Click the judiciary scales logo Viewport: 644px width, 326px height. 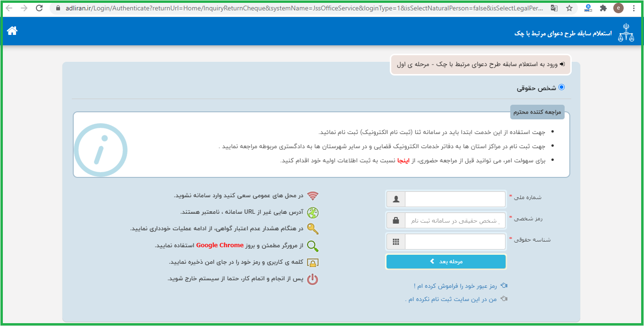coord(626,33)
